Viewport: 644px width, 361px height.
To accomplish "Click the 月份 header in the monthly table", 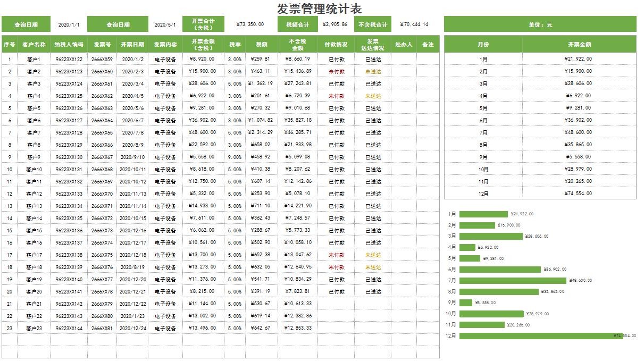I will [x=483, y=45].
